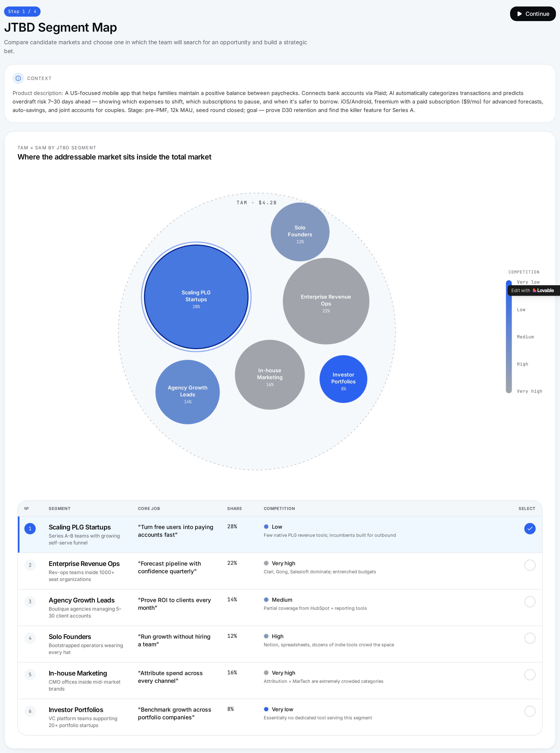Click the Solo Founders row title
Viewport: 560px width, 753px height.
tap(70, 637)
